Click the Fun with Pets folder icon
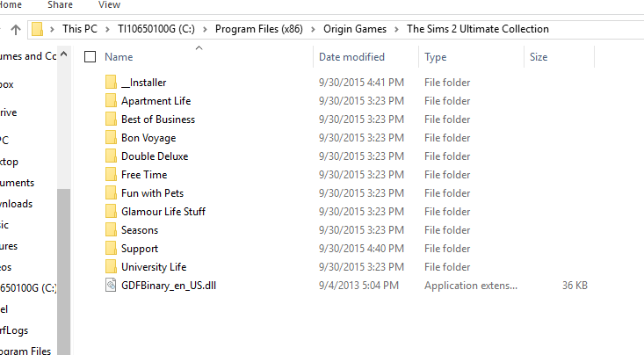644x355 pixels. click(111, 193)
